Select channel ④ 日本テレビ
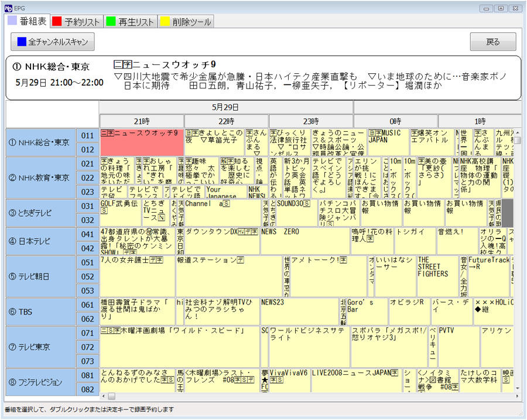Screen dimensions: 527x420 pos(40,241)
